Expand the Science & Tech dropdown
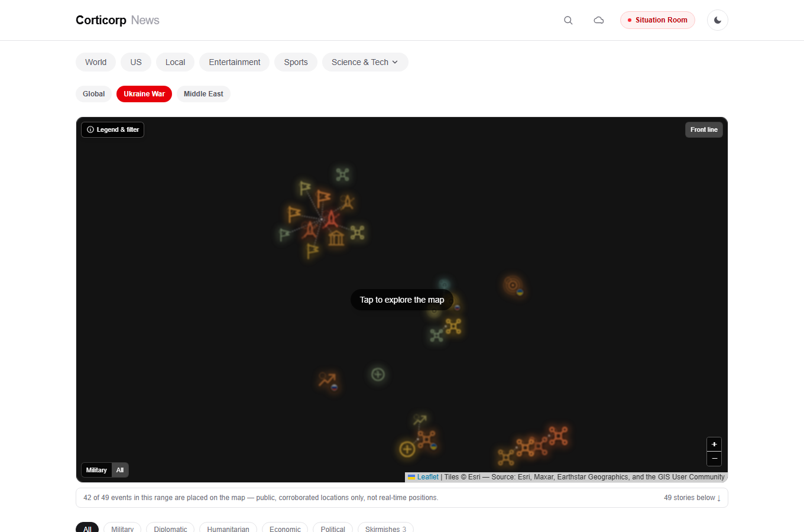 point(365,62)
